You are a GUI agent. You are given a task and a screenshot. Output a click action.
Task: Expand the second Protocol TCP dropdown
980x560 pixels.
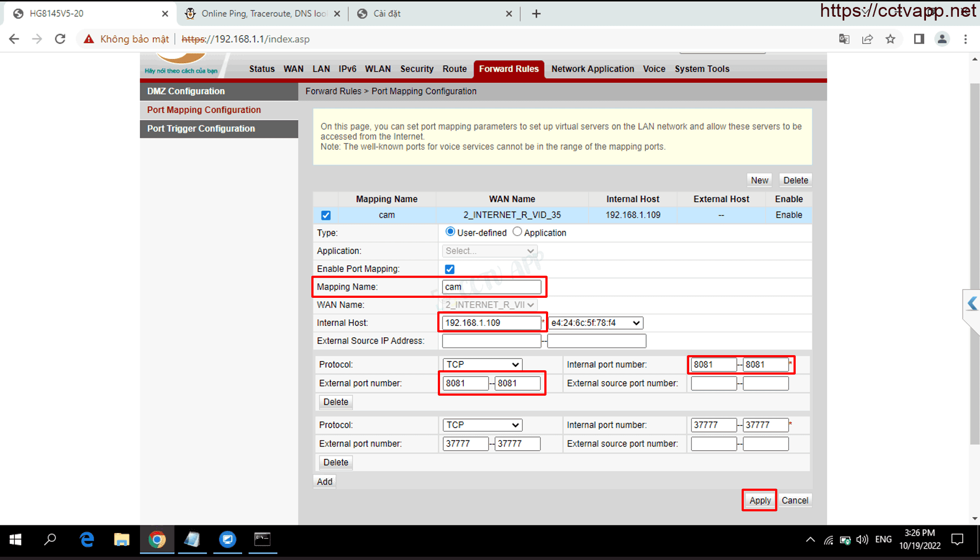482,425
